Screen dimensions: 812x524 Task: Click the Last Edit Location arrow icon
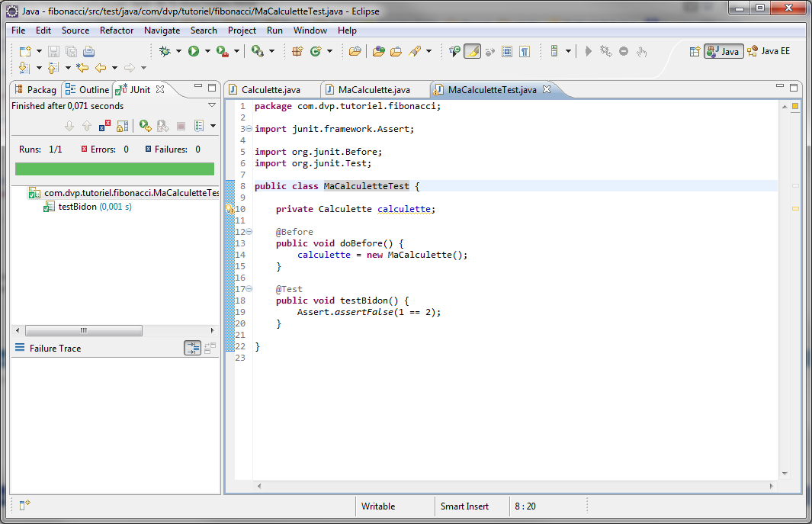82,68
